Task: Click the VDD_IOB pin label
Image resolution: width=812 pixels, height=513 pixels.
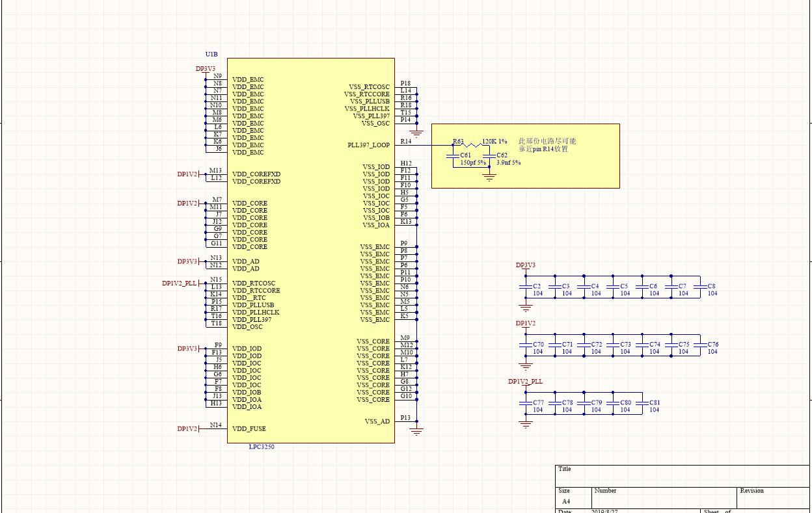Action: point(247,392)
